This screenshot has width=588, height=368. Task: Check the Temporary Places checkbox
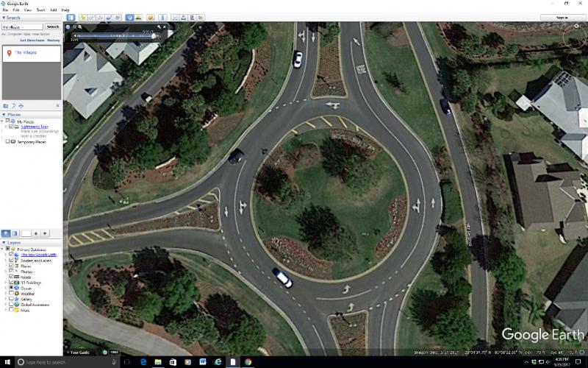tap(7, 141)
